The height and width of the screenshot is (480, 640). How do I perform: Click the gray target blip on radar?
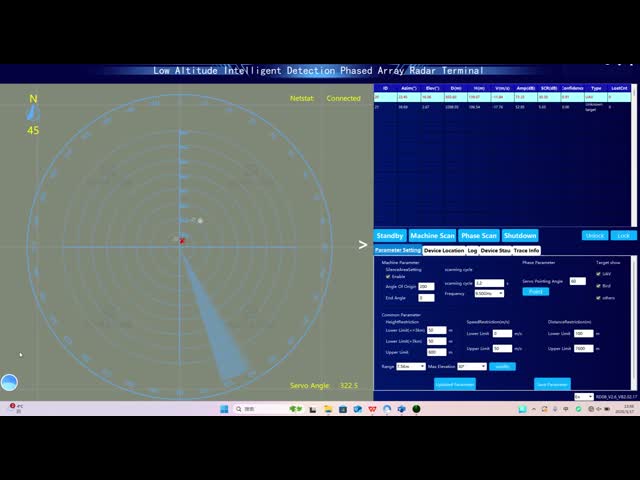(200, 220)
